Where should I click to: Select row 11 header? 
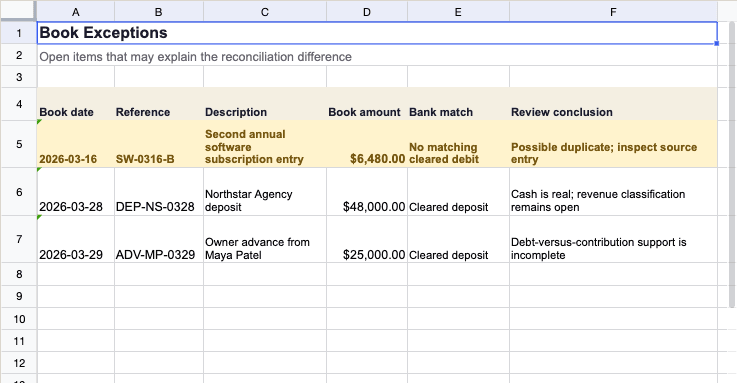[19, 341]
